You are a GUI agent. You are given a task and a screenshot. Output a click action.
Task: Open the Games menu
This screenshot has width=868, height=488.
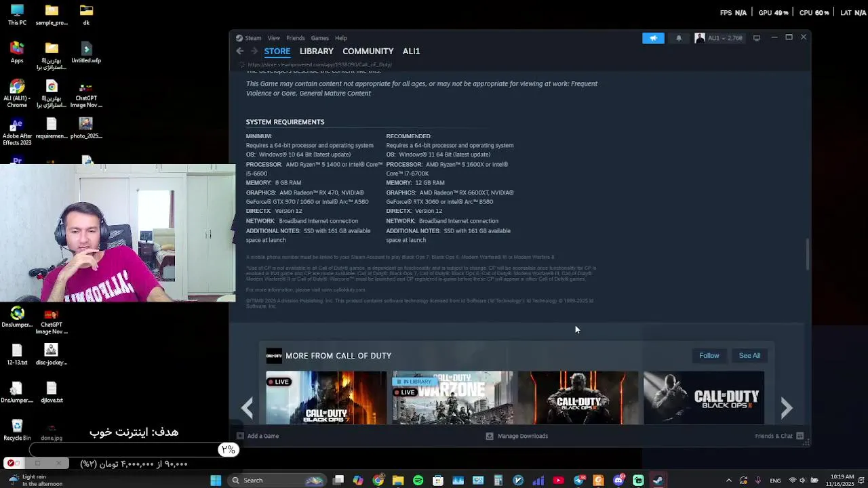[319, 38]
